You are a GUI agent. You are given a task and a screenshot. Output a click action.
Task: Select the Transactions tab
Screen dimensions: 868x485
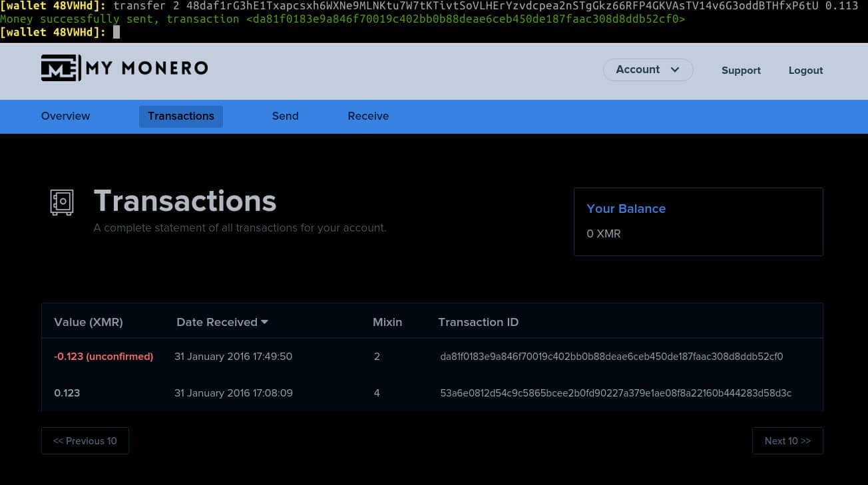tap(181, 116)
